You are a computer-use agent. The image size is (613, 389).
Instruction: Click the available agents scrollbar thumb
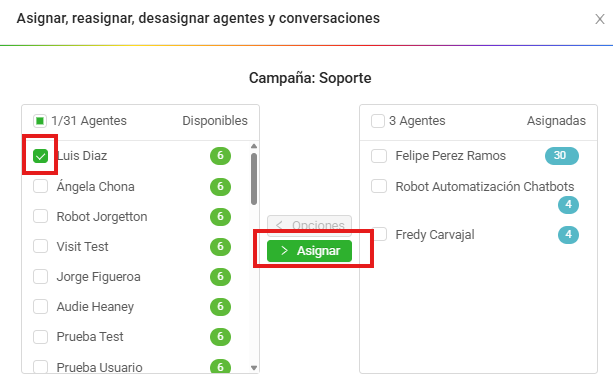coord(254,179)
